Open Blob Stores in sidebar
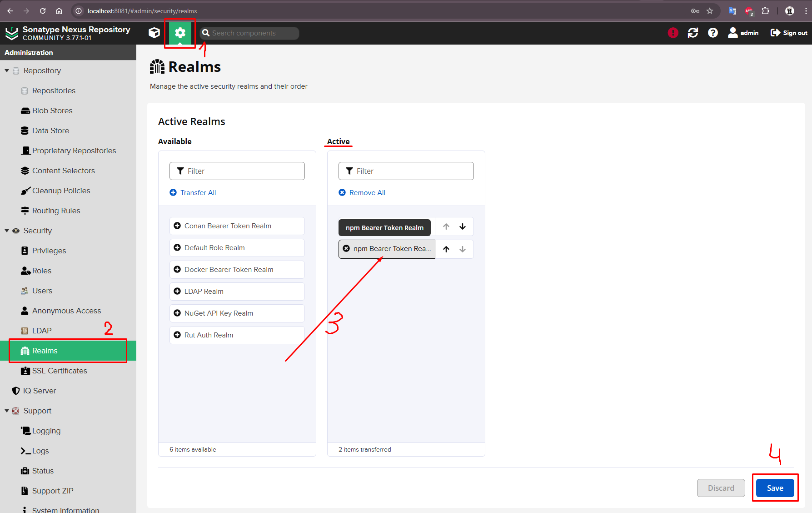 52,111
